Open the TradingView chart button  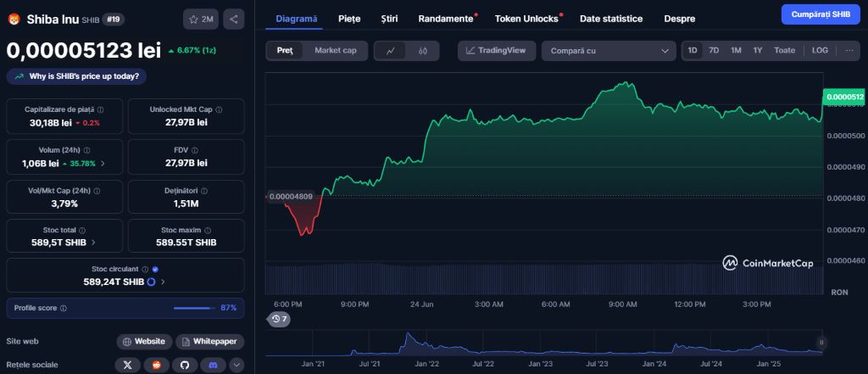tap(496, 50)
